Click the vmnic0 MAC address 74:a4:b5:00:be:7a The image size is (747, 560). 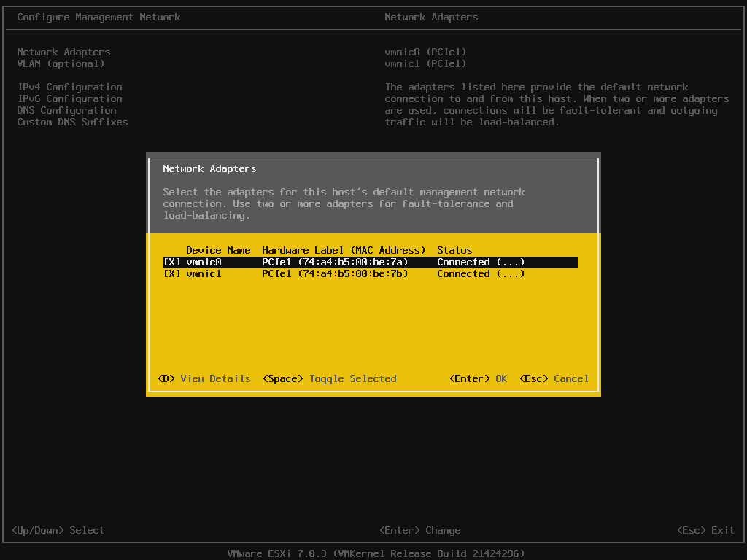point(352,262)
